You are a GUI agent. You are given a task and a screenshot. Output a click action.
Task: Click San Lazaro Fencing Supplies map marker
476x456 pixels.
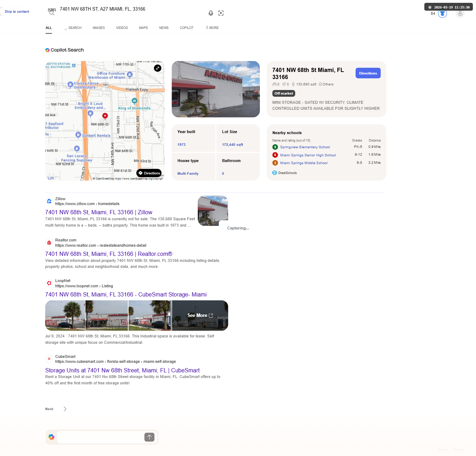pyautogui.click(x=77, y=149)
